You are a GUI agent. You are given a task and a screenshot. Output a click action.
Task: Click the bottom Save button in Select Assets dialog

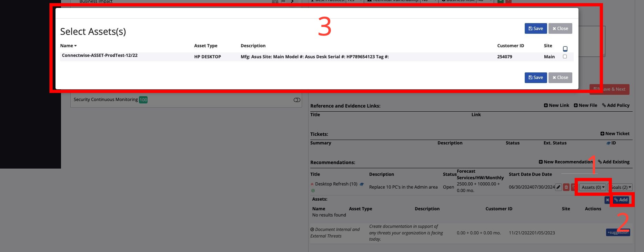536,78
